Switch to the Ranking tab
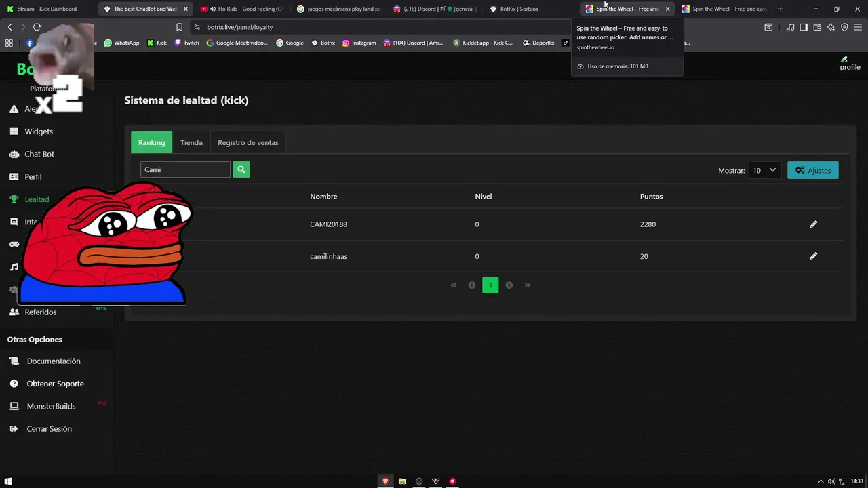 (151, 142)
